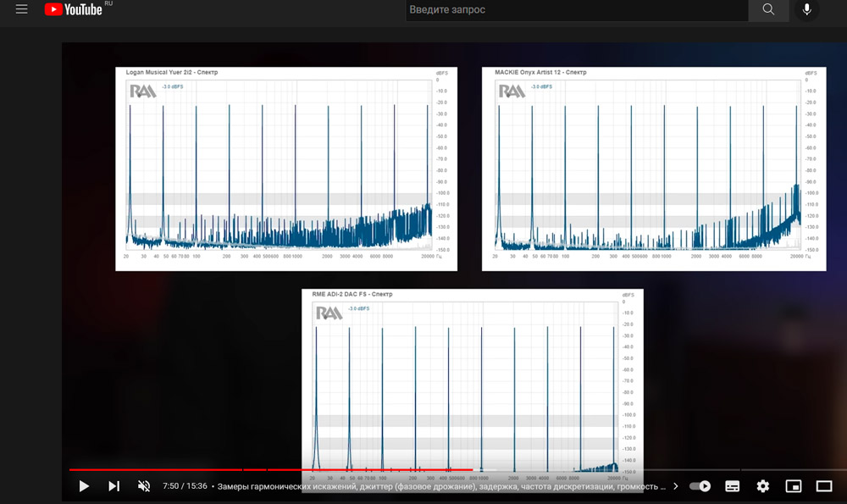Screen dimensions: 847x504
Task: Expand chapters list with chevron arrow
Action: coord(675,487)
